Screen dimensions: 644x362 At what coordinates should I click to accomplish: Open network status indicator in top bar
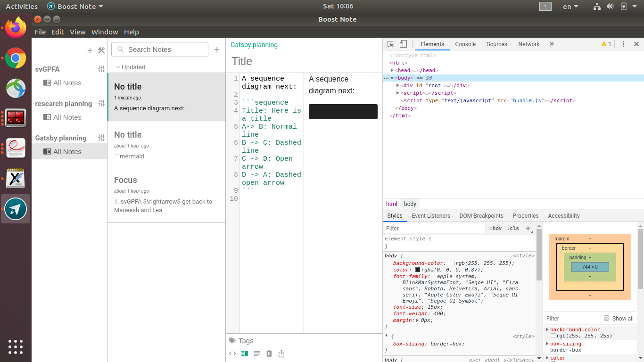tap(597, 6)
